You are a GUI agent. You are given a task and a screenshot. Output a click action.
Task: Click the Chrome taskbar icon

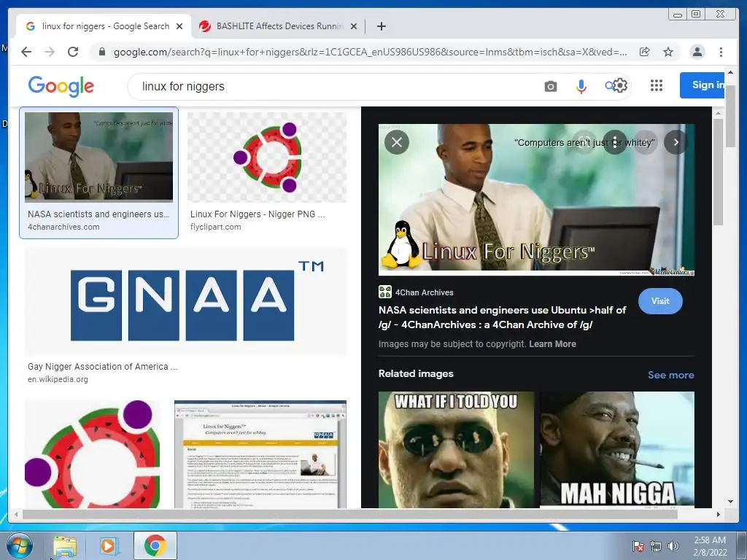pos(155,546)
